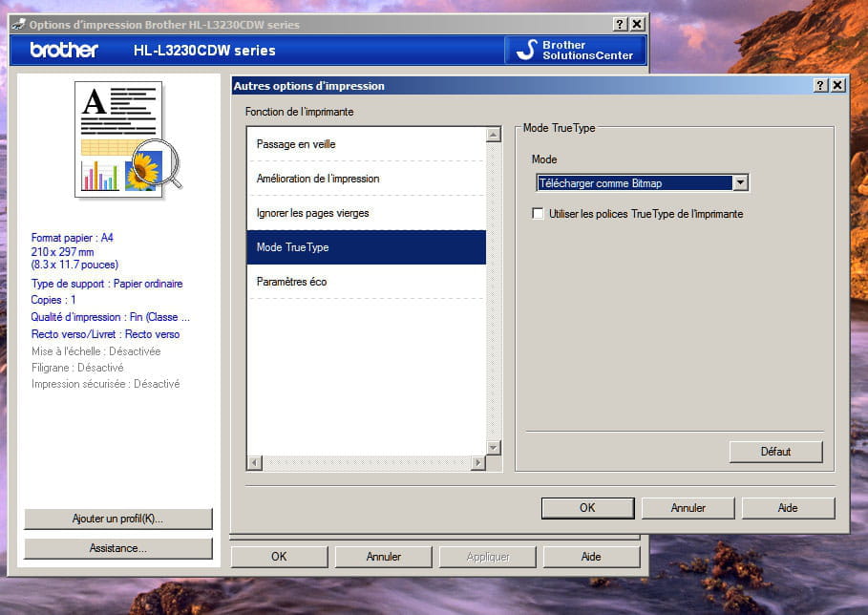Viewport: 868px width, 615px height.
Task: Click the brother logo in header
Action: [x=64, y=50]
